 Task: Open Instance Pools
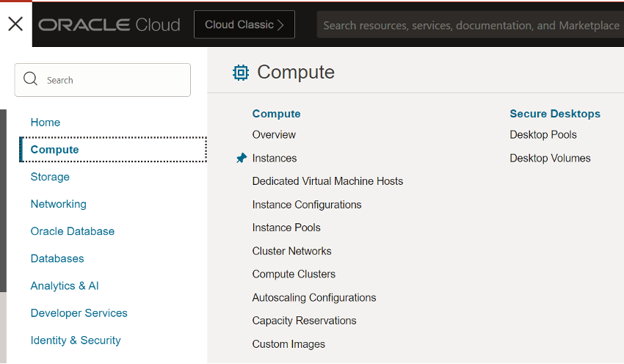[x=286, y=228]
